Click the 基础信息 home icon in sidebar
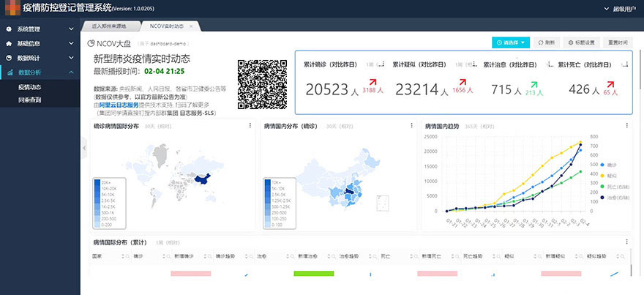Screen dimensions: 644x295 9,43
